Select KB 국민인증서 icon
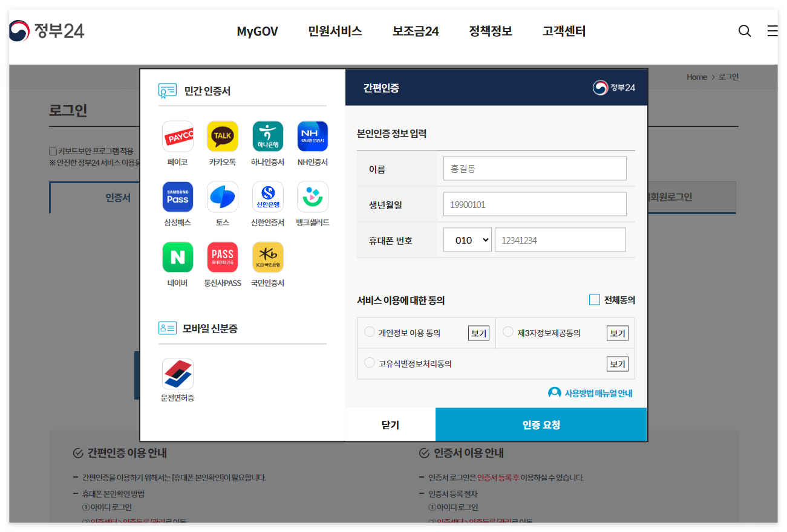Viewport: 787px width, 532px height. point(267,257)
